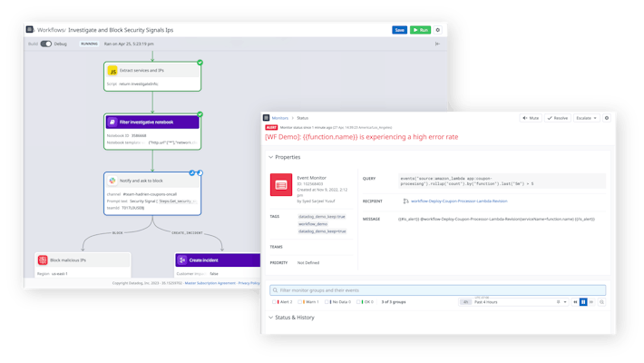Open monitor settings gear next to Escalate

click(x=607, y=118)
